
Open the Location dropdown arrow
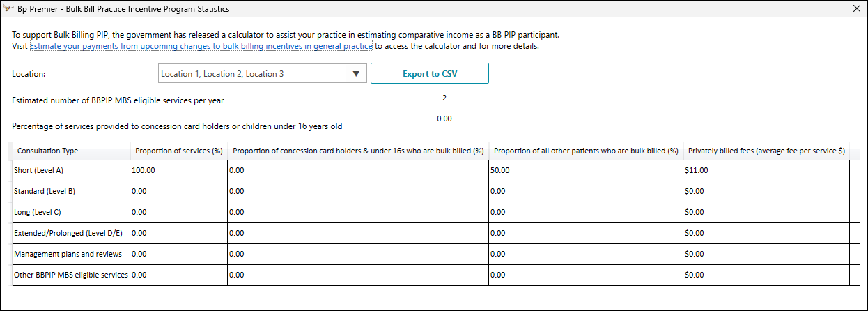tap(356, 74)
